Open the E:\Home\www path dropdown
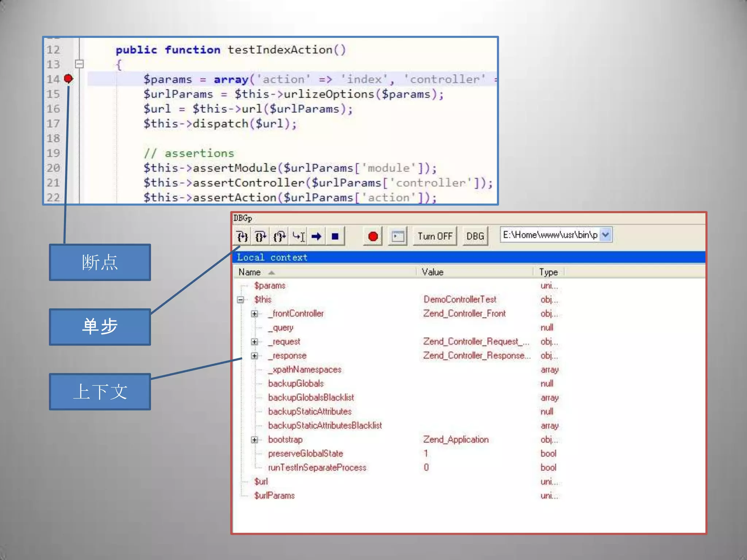This screenshot has height=560, width=747. 605,235
